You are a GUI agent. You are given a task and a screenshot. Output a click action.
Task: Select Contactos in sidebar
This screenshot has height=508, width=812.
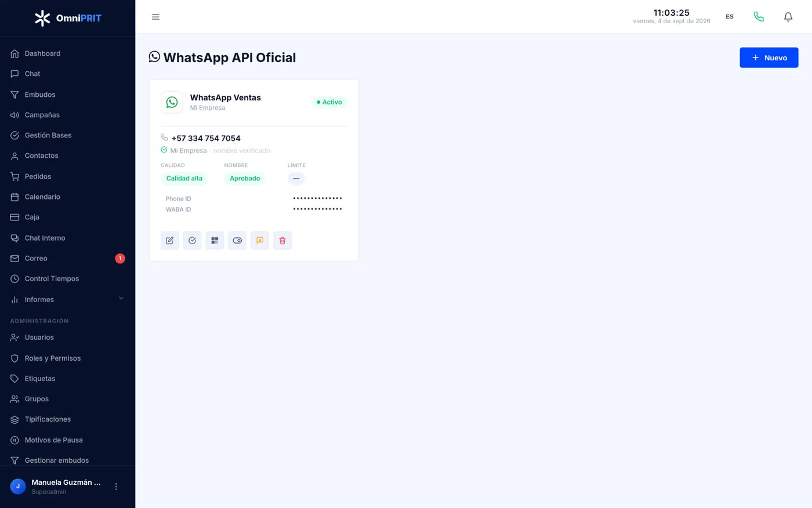tap(68, 155)
